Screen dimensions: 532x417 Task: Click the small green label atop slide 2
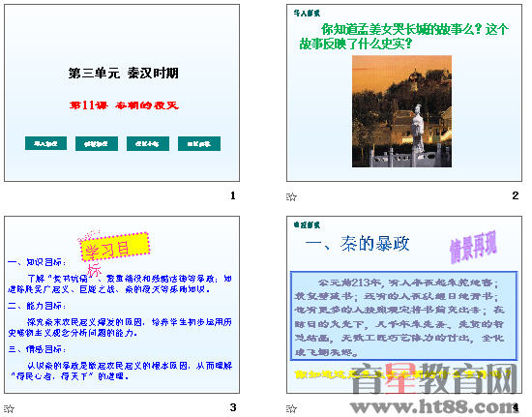click(307, 14)
